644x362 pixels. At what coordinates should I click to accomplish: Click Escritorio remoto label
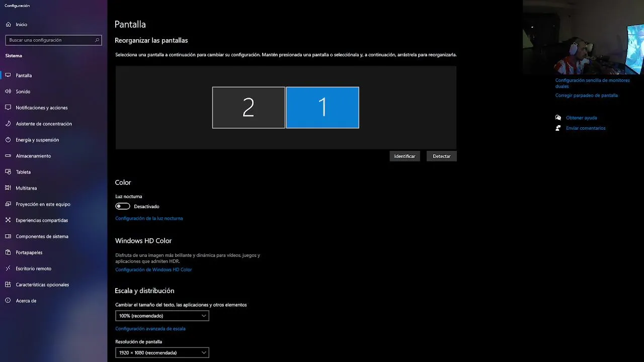click(33, 268)
